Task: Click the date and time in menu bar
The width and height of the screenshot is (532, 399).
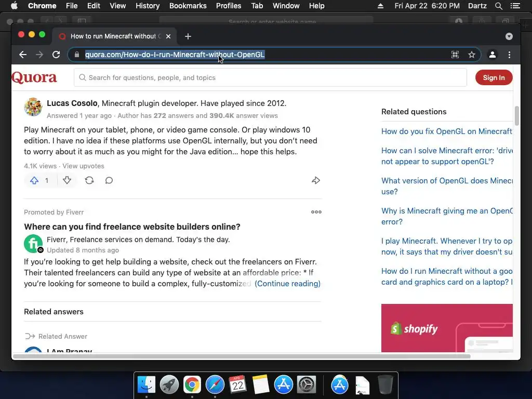Action: pyautogui.click(x=427, y=6)
